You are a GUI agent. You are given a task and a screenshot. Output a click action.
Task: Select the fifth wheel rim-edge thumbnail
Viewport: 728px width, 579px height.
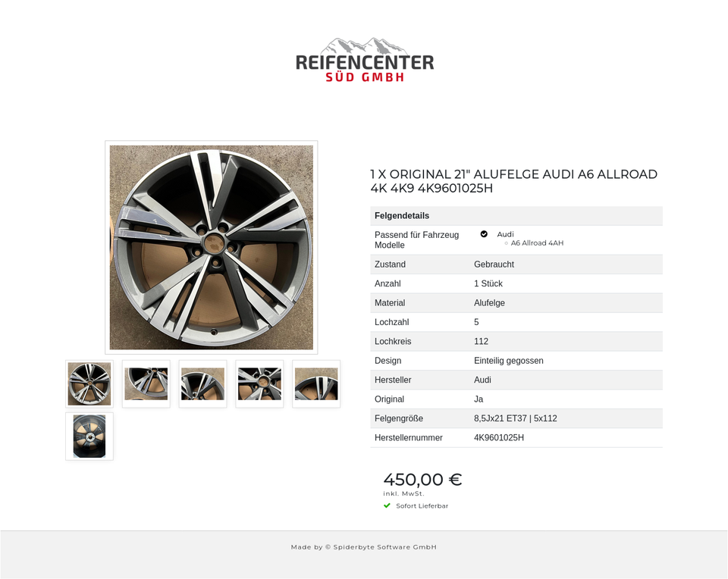316,383
